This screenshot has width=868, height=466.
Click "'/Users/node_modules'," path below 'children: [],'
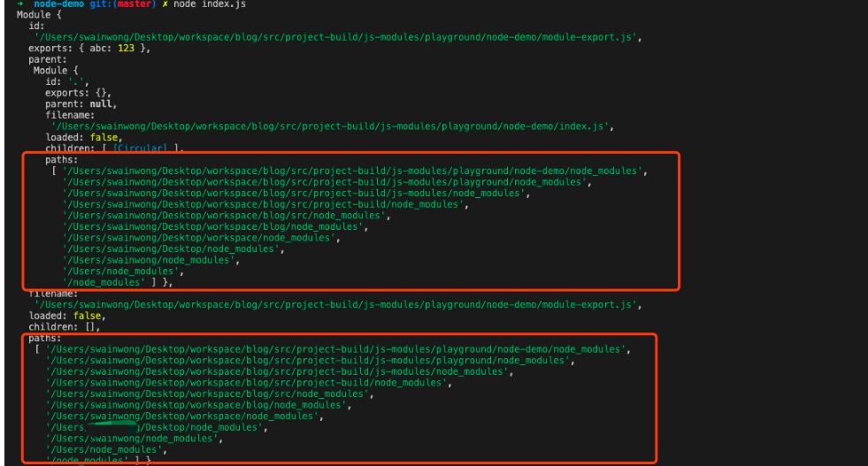click(x=107, y=449)
